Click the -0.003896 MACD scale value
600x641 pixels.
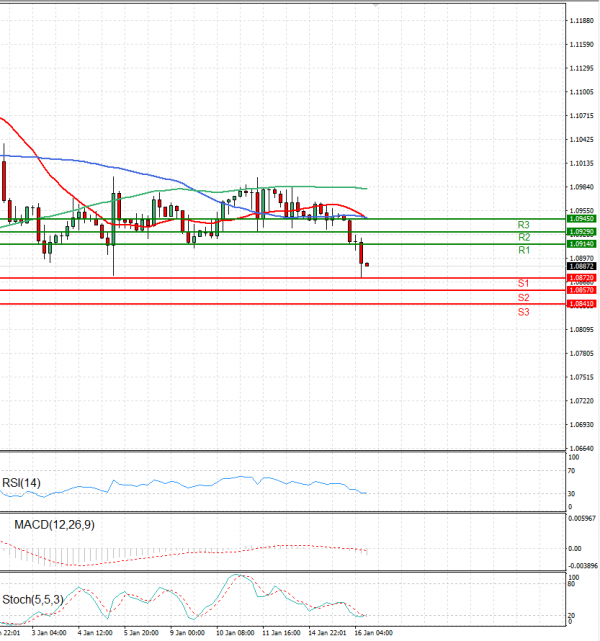point(583,566)
